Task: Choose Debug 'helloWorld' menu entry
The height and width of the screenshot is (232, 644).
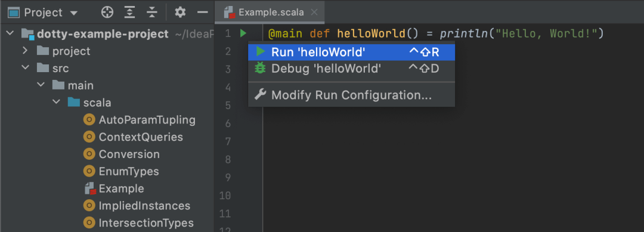Action: (x=351, y=68)
